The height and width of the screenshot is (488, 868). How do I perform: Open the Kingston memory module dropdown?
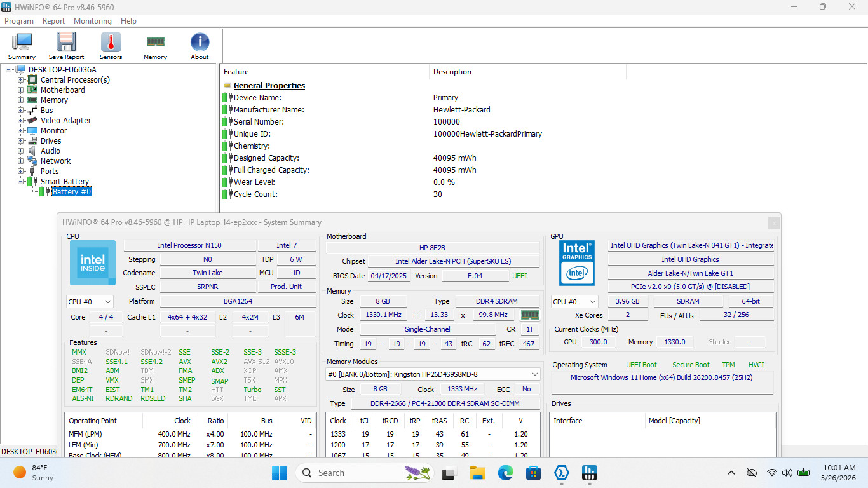(433, 374)
